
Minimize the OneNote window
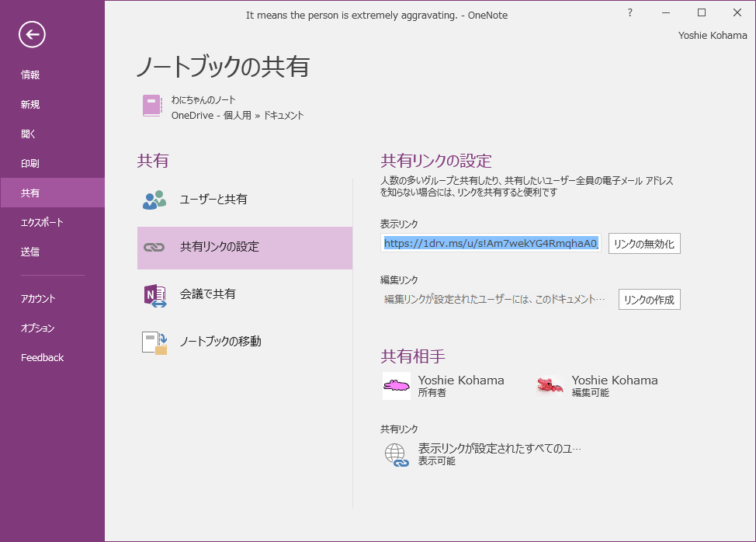(666, 13)
